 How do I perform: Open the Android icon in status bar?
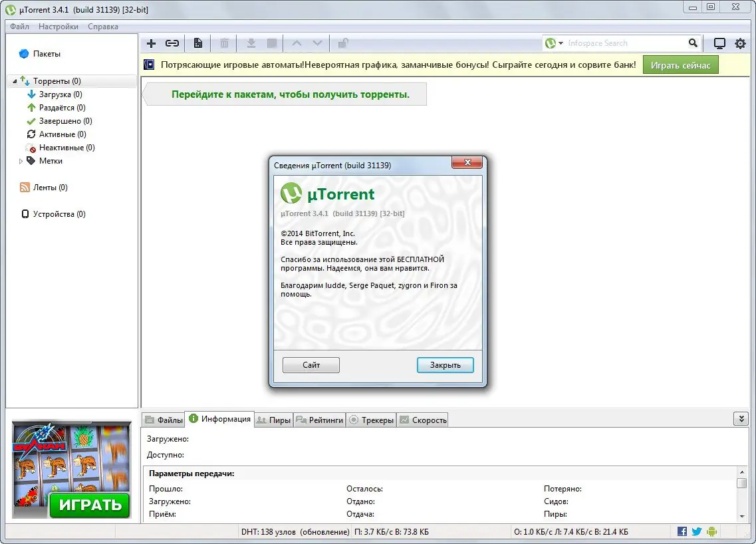(711, 531)
